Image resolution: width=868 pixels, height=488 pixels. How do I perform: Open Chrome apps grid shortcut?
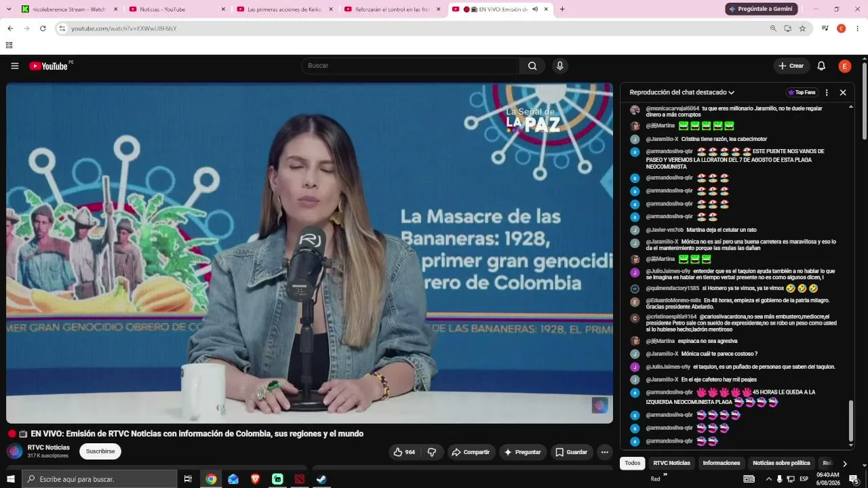pos(9,45)
